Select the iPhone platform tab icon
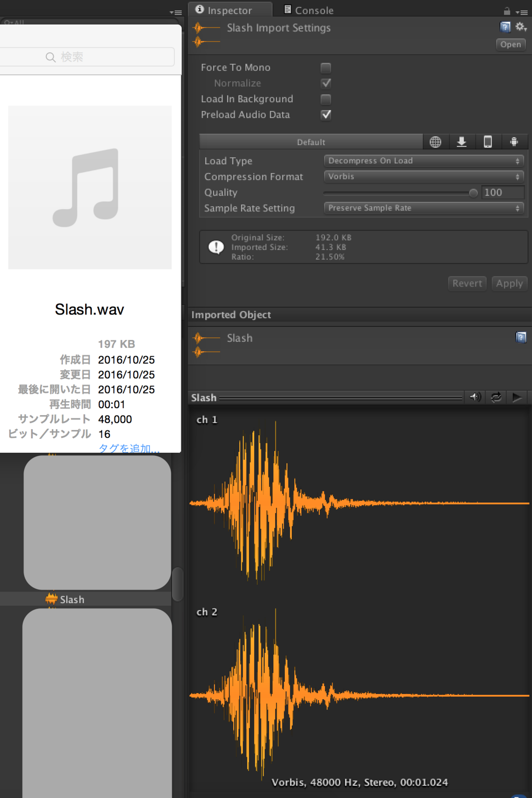 click(488, 142)
